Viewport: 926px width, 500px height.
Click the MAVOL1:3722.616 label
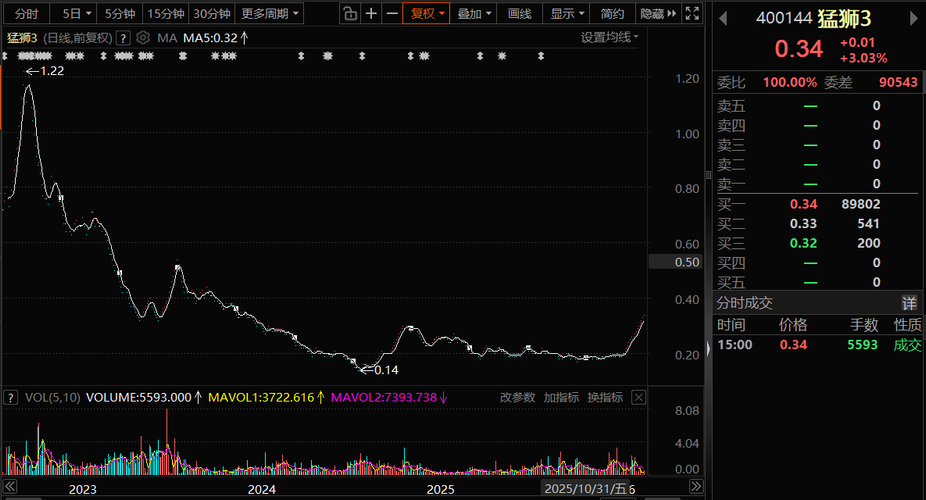pyautogui.click(x=266, y=398)
